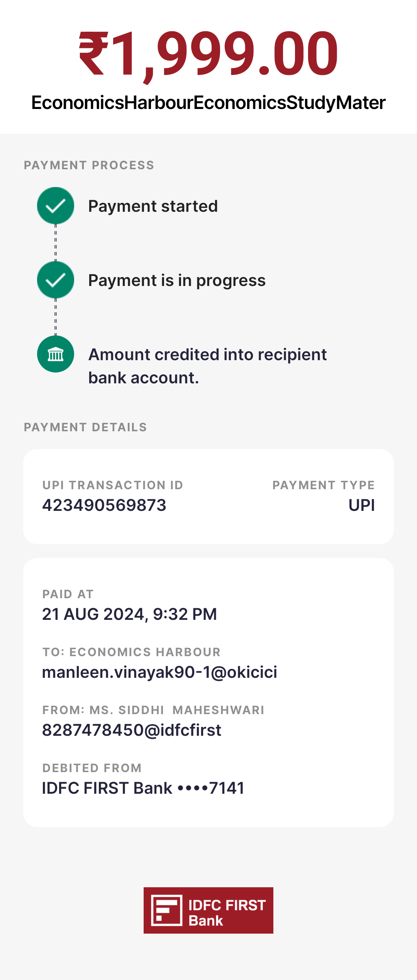Click the UPI payment type value
The height and width of the screenshot is (980, 417).
tap(361, 505)
